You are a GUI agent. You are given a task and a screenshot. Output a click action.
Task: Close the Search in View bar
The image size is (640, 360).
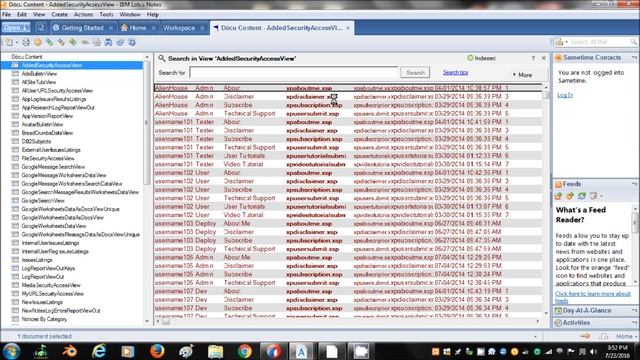pos(544,58)
